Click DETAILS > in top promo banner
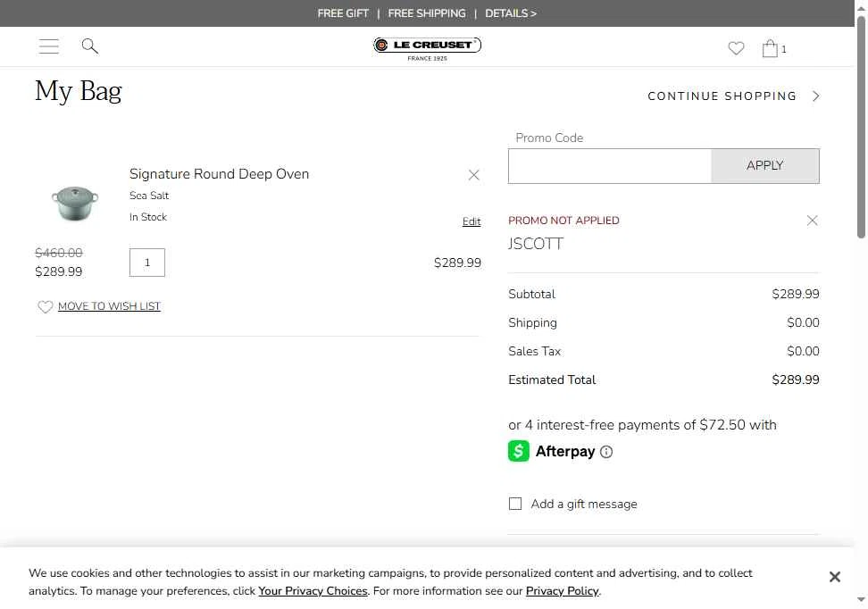This screenshot has width=868, height=609. pos(511,13)
